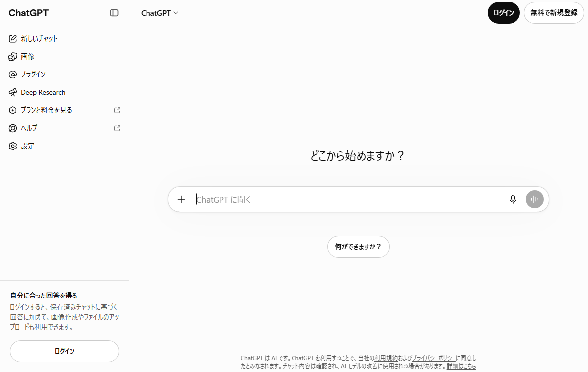Click the 新しいチャット pencil icon
Viewport: 588px width, 372px height.
(13, 39)
